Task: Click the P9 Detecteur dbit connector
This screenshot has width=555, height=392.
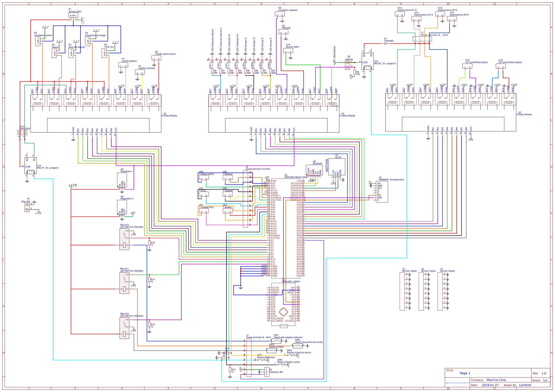Action: click(267, 372)
